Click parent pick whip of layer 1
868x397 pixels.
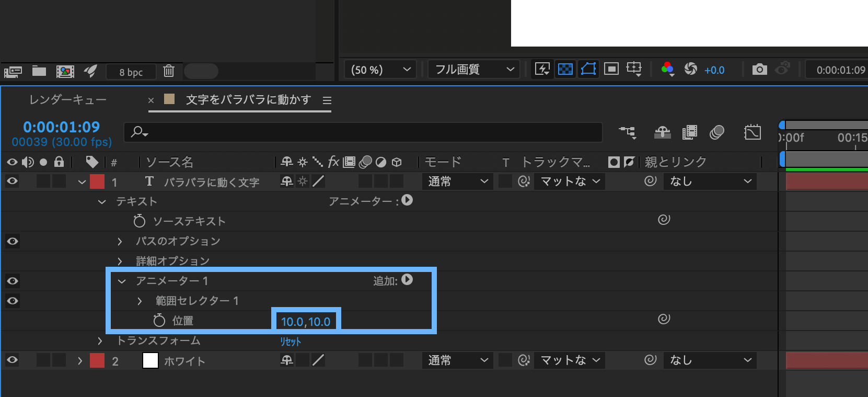click(x=650, y=181)
